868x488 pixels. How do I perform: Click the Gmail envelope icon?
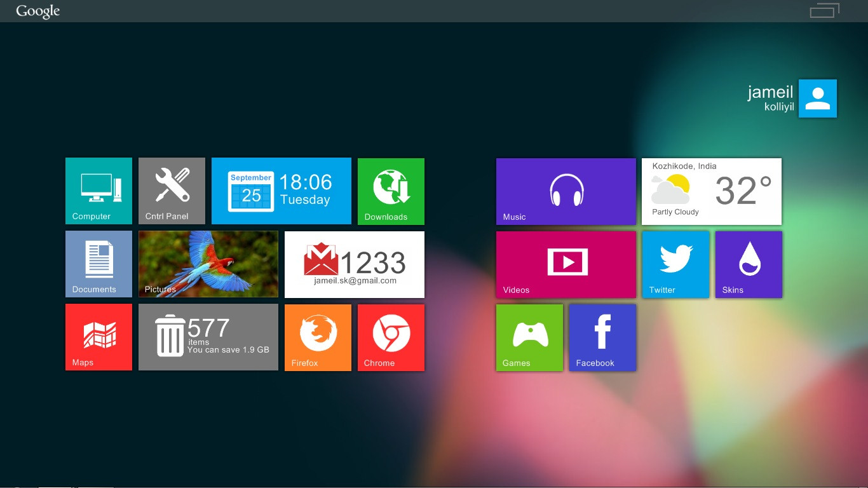[x=321, y=259]
